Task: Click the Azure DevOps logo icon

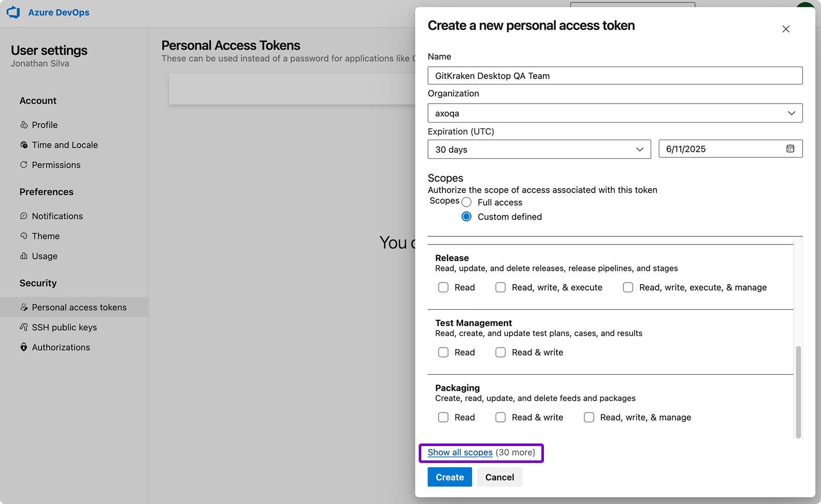Action: [13, 12]
